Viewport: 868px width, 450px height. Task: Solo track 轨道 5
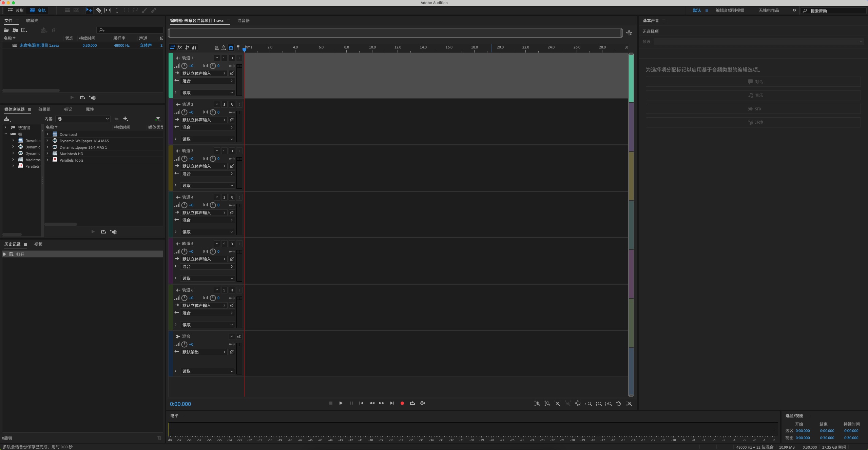[224, 244]
